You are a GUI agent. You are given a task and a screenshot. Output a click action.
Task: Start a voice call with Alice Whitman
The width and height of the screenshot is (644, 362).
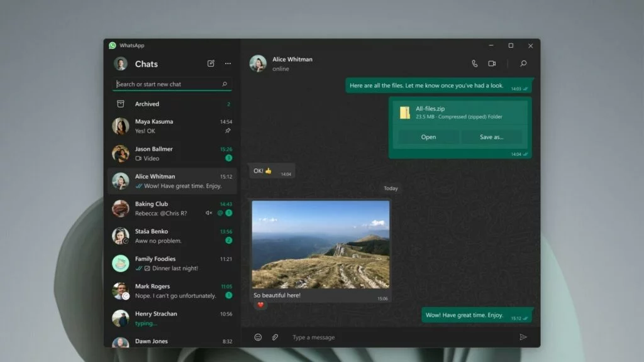[474, 63]
